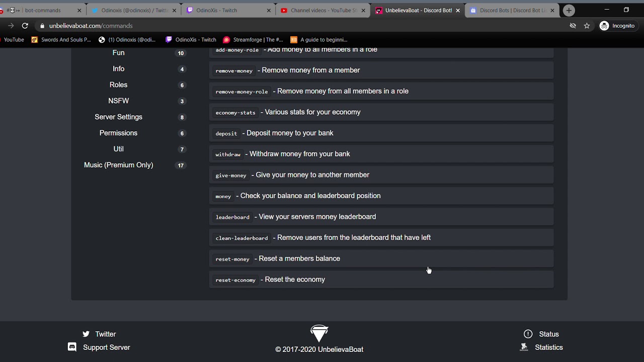
Task: Close the Discord Bots tab
Action: (x=552, y=10)
